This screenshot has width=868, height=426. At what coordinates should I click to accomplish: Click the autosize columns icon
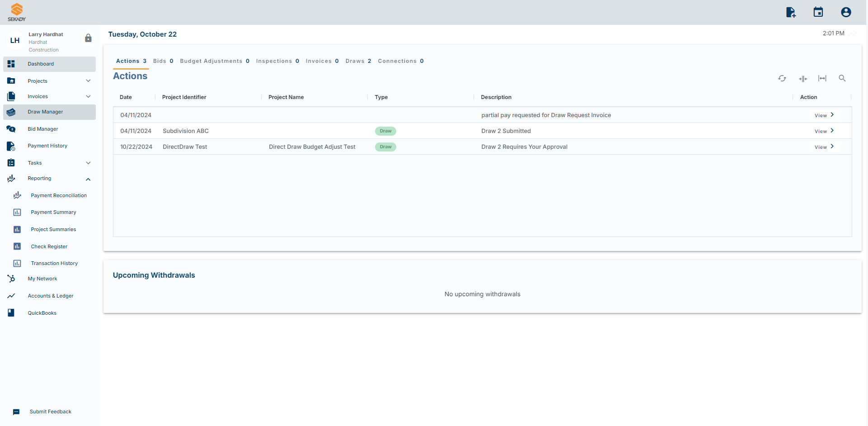[803, 79]
